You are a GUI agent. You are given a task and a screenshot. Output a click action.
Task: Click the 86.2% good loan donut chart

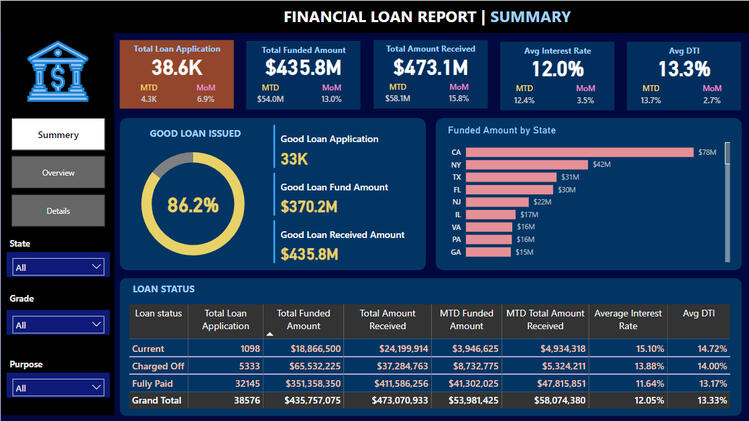coord(193,206)
